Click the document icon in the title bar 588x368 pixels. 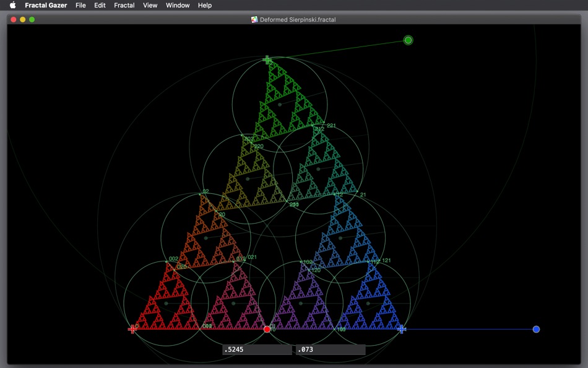click(254, 20)
